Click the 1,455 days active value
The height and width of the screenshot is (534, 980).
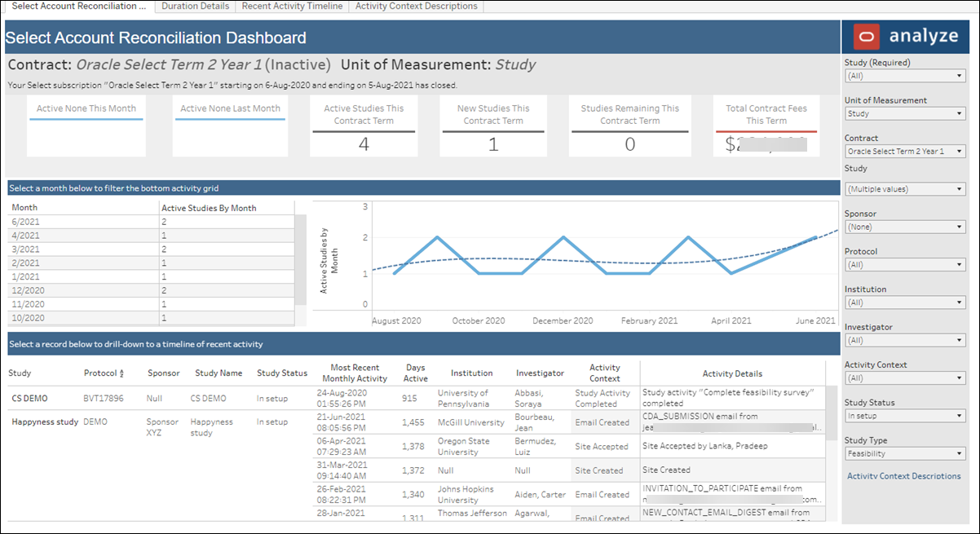pyautogui.click(x=413, y=422)
